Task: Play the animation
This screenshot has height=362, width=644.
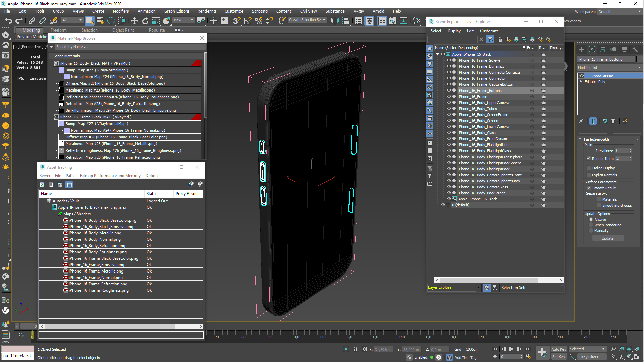Action: (511, 349)
